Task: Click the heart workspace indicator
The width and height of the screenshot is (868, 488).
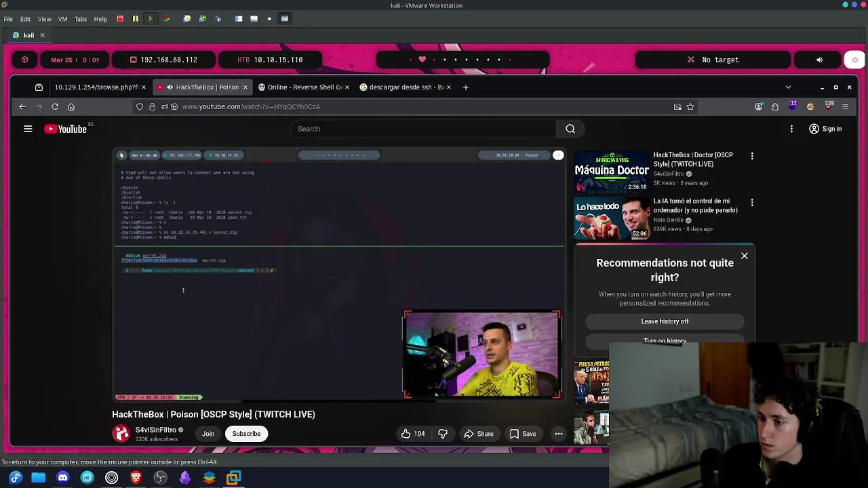Action: (422, 60)
